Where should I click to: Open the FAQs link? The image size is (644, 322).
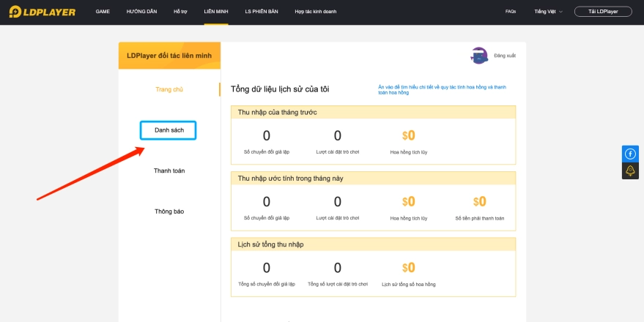click(x=511, y=12)
